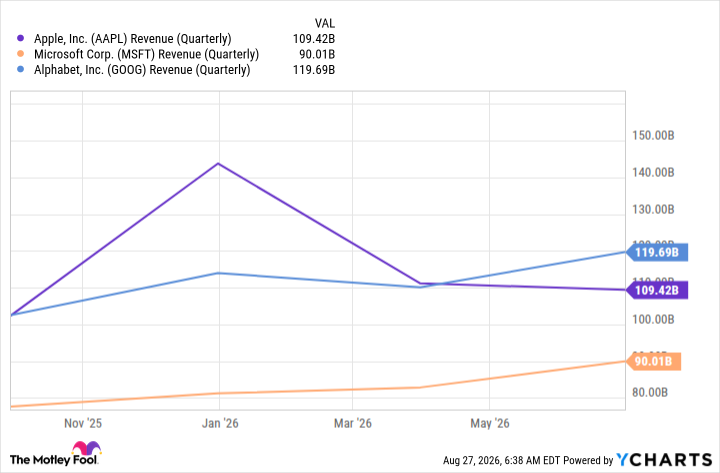Click the 80.00B y-axis label
The image size is (720, 473).
click(x=650, y=393)
